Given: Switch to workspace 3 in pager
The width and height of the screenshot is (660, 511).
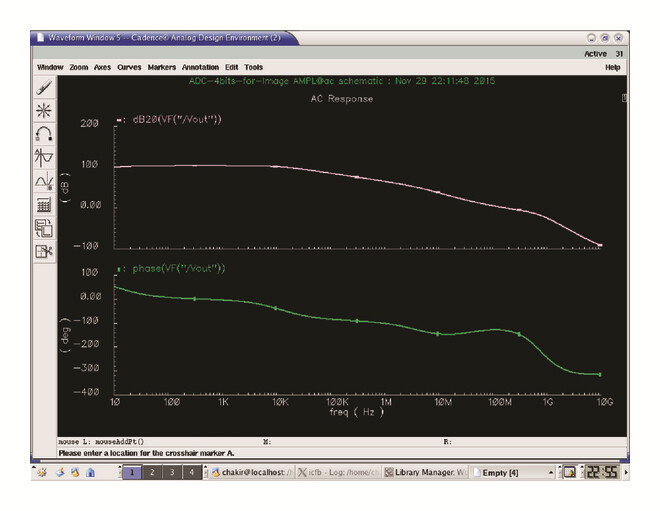Looking at the screenshot, I should pos(172,472).
